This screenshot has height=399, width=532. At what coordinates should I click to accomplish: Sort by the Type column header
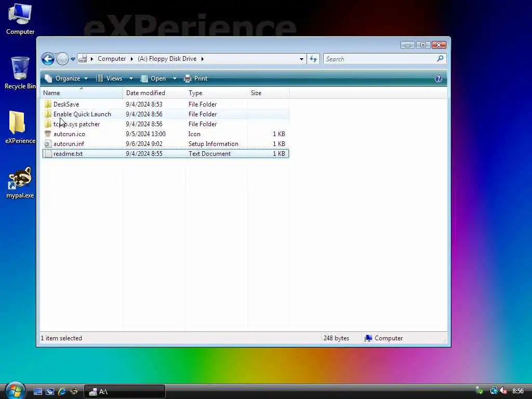point(217,93)
